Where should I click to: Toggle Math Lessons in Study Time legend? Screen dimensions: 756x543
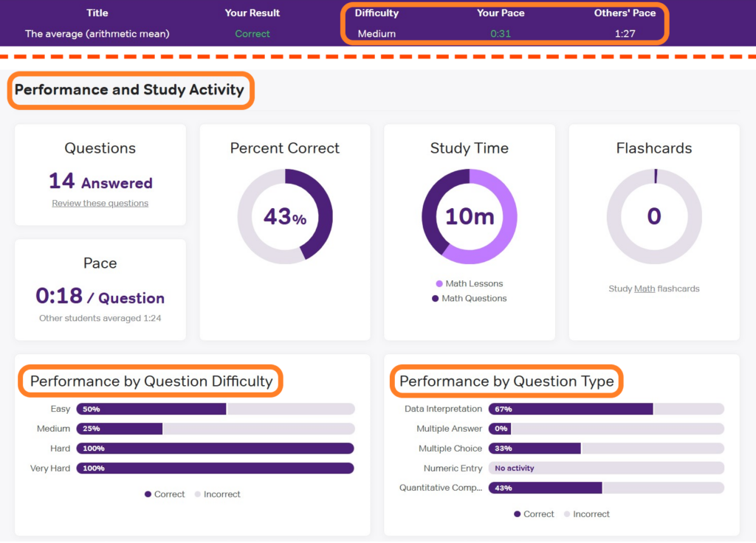click(439, 284)
